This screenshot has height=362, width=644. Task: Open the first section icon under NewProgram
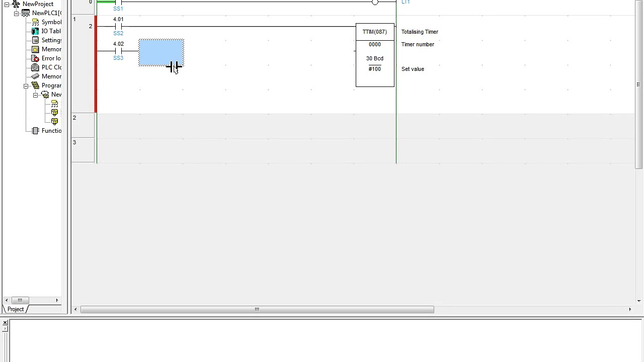(x=54, y=113)
